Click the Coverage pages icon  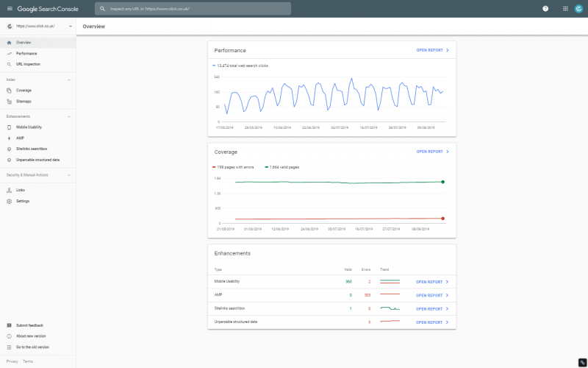[x=10, y=91]
